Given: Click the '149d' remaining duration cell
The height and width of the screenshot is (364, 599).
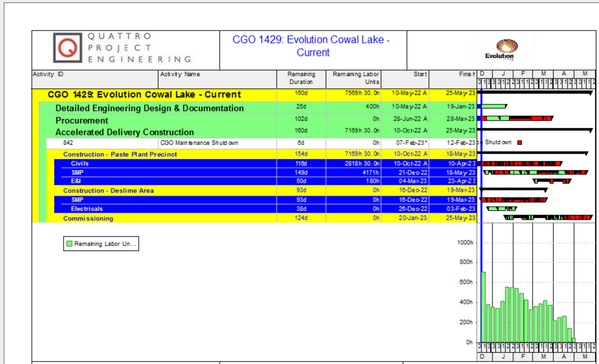Looking at the screenshot, I should pos(301,173).
